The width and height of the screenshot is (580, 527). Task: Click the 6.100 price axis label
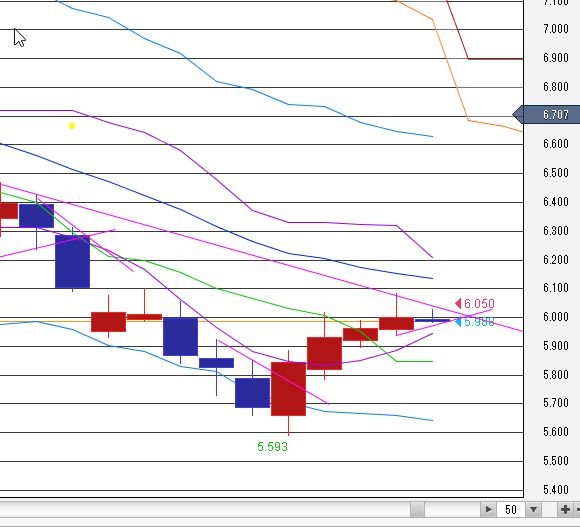pos(556,288)
